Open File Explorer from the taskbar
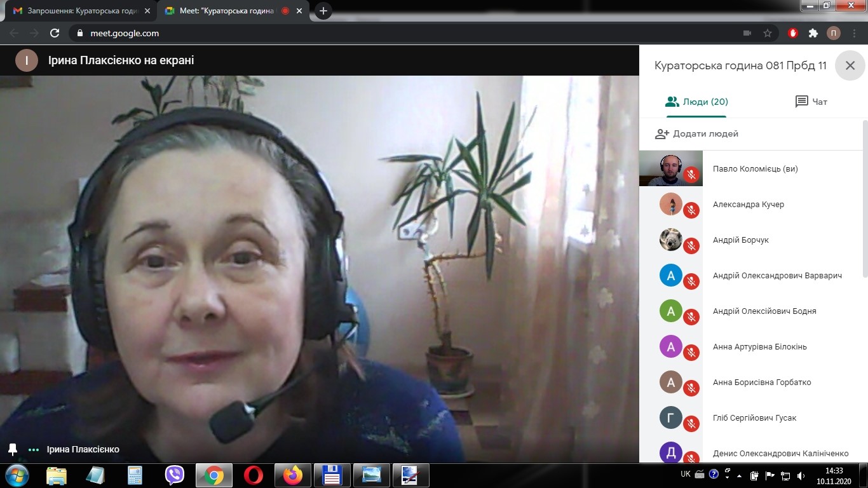 tap(57, 475)
